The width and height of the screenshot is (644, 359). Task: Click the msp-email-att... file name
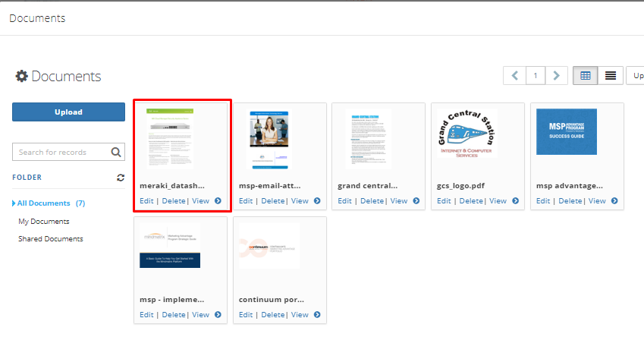[x=270, y=186]
